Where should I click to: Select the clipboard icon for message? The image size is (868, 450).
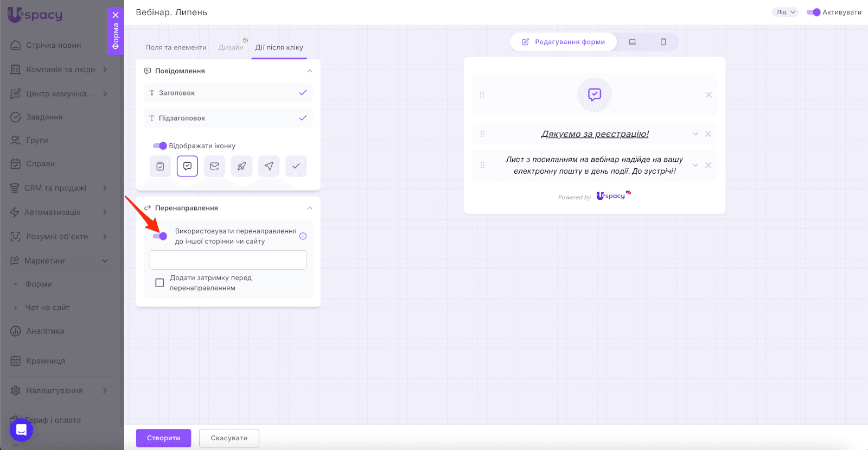[x=160, y=166]
